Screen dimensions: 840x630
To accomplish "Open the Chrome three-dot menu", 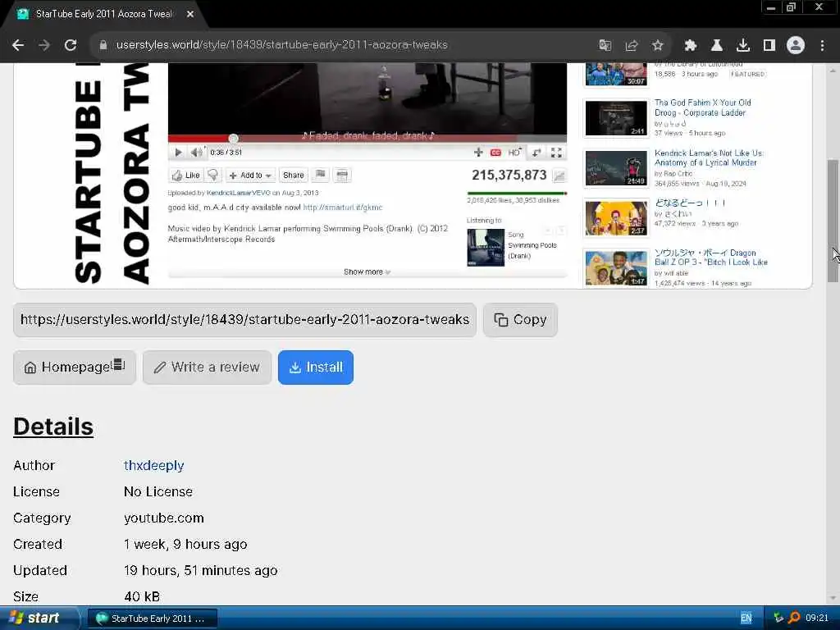I will 822,45.
